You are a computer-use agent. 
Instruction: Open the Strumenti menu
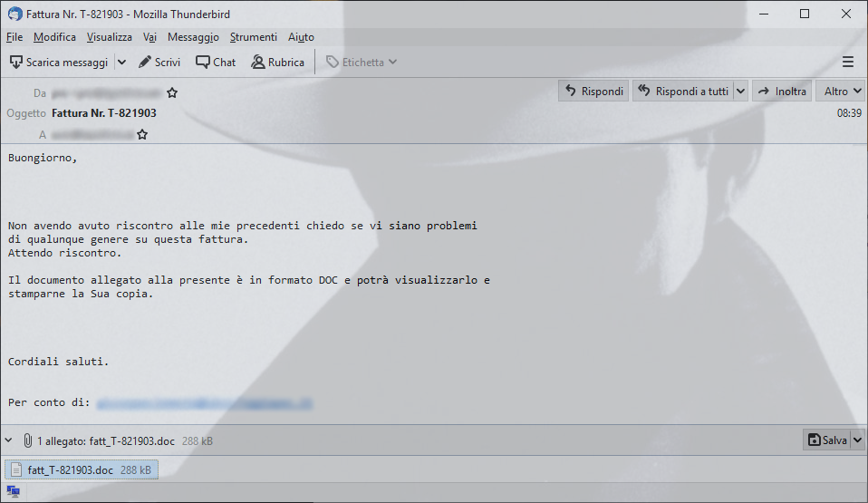tap(254, 37)
